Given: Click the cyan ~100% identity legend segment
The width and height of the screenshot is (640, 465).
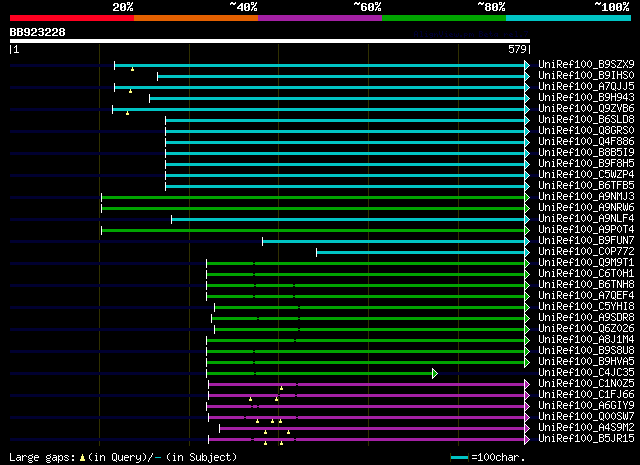Looking at the screenshot, I should click(x=569, y=18).
